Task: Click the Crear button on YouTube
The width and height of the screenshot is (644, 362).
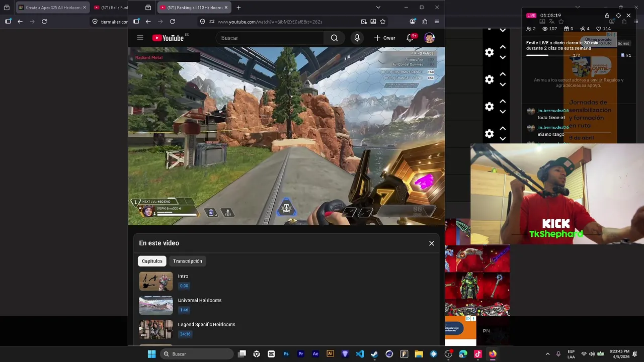Action: (385, 38)
